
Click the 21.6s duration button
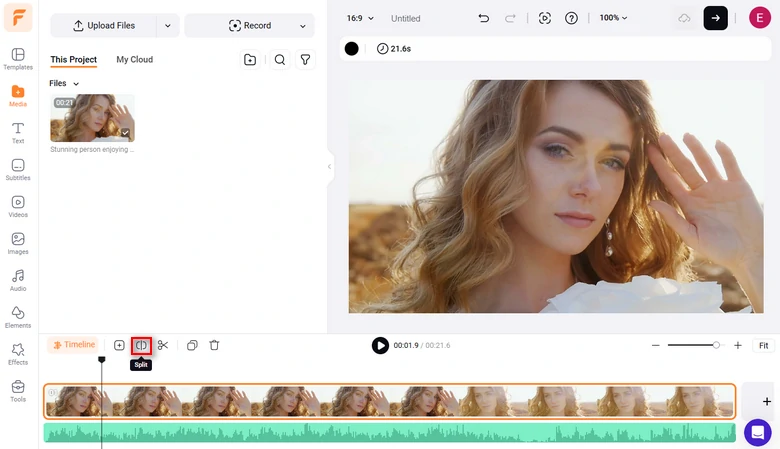pyautogui.click(x=394, y=49)
